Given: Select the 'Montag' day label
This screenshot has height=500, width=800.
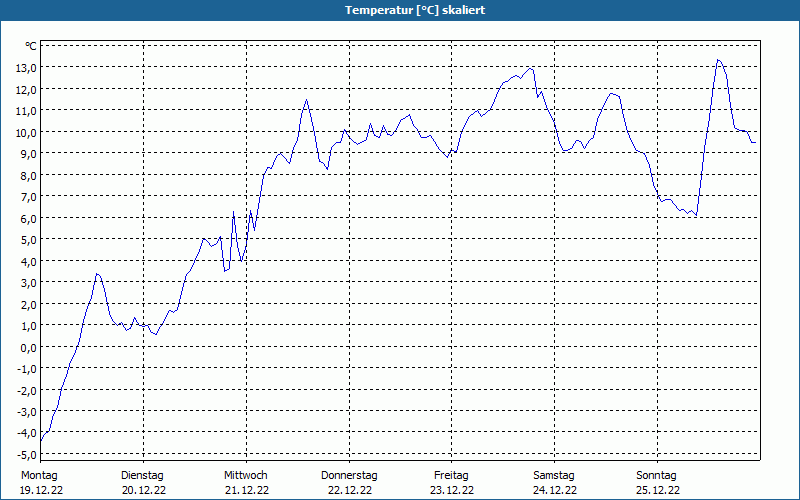Looking at the screenshot, I should pyautogui.click(x=39, y=476).
